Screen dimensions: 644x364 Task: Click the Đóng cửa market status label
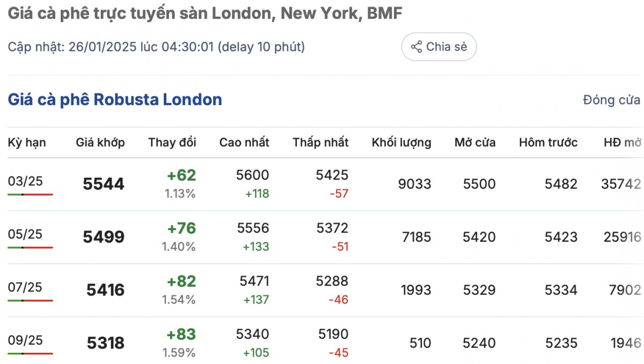coord(611,100)
